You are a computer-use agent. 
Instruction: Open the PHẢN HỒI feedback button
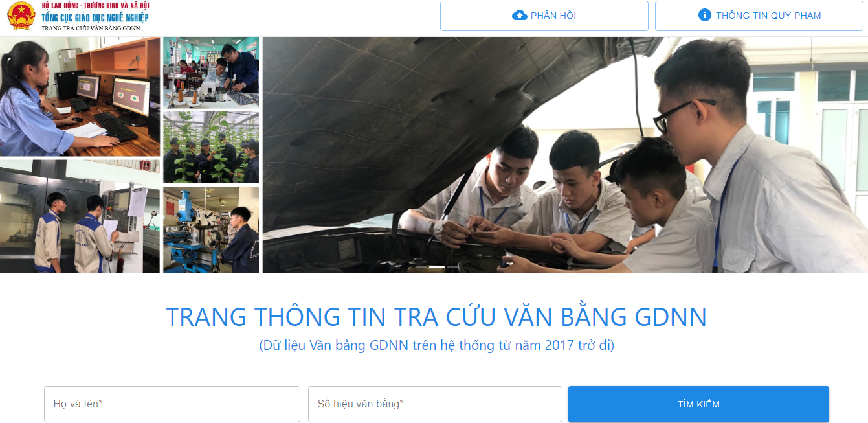pos(544,16)
